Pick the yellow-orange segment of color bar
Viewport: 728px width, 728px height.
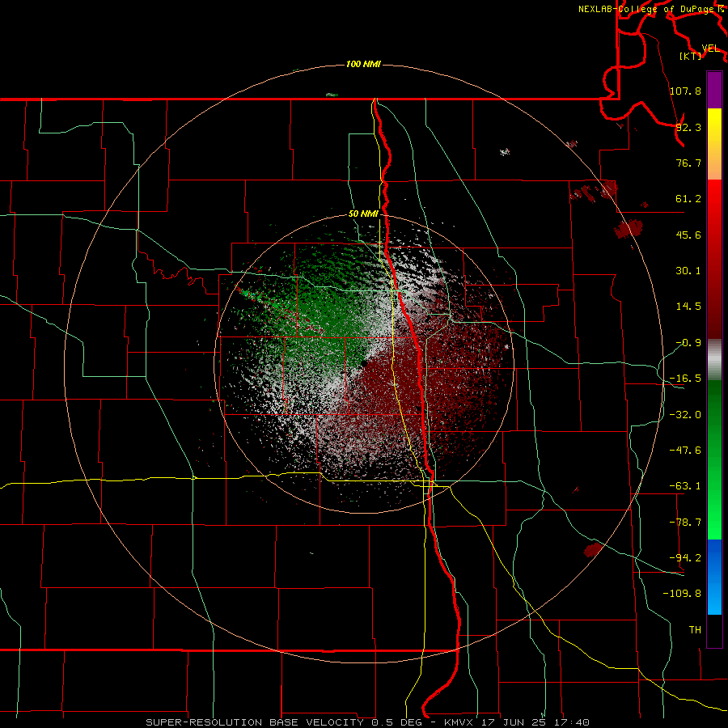714,144
